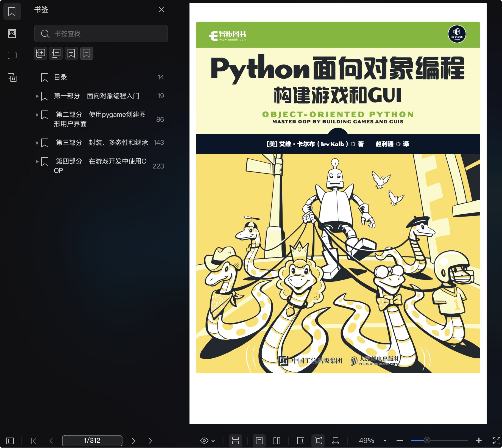
Task: Click the zoom slider handle
Action: click(x=427, y=440)
